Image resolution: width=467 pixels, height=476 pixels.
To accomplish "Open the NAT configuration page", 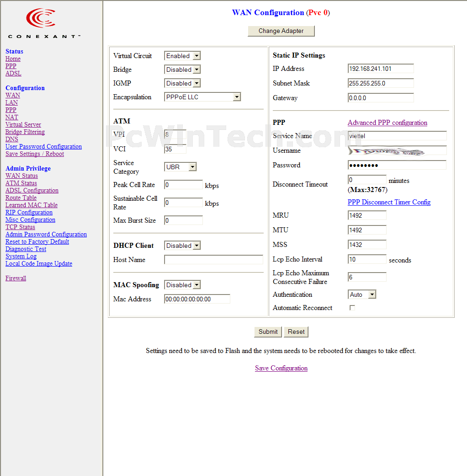I will pyautogui.click(x=12, y=118).
